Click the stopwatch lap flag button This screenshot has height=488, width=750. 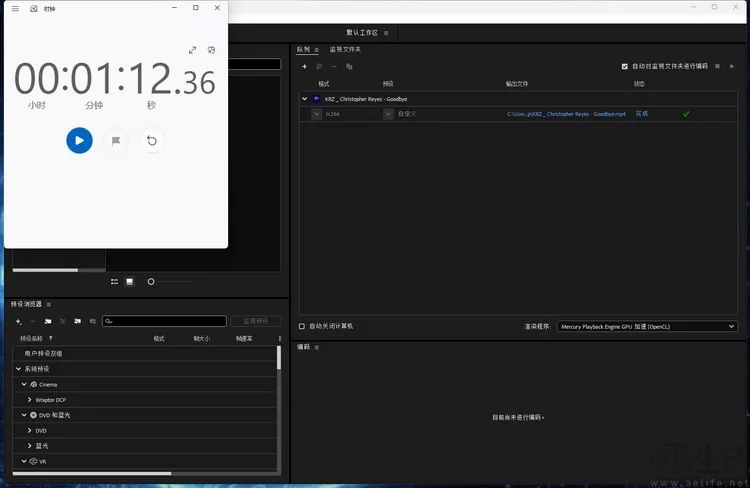116,141
